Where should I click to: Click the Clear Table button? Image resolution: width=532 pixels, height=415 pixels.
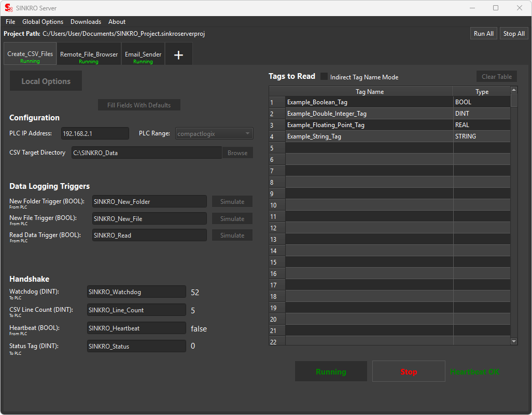(496, 77)
